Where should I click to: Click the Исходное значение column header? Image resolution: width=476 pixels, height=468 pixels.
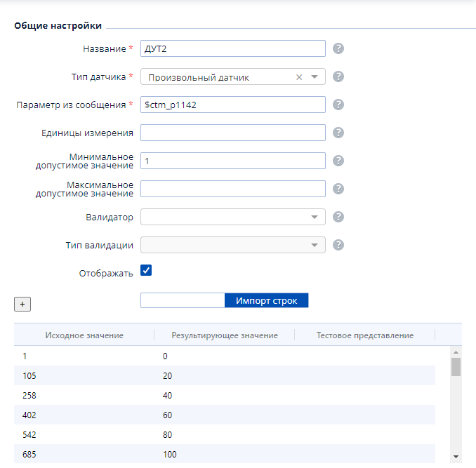tap(84, 335)
